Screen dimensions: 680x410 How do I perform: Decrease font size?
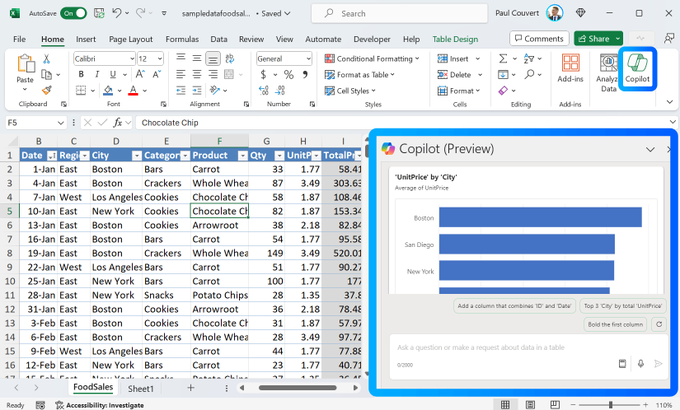pyautogui.click(x=157, y=75)
